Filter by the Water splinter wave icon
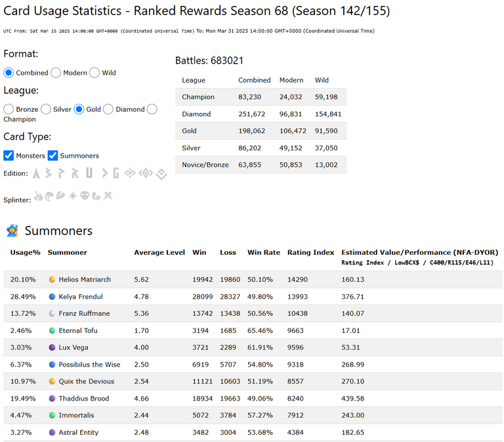504x442 pixels. pos(49,196)
